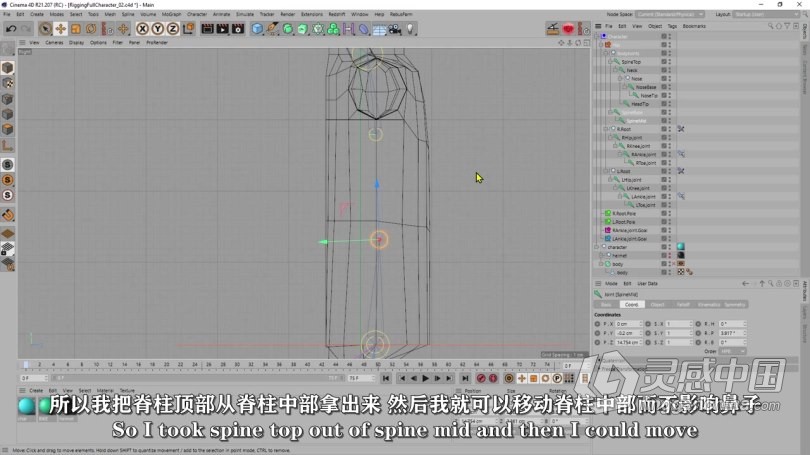810x455 pixels.
Task: Switch to the Object tab in Attributes
Action: 657,305
